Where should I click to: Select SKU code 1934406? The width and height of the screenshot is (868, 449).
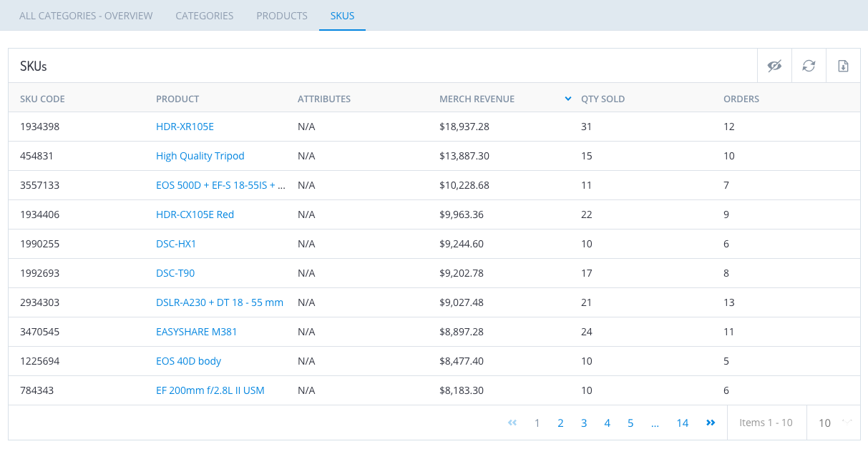pyautogui.click(x=39, y=214)
